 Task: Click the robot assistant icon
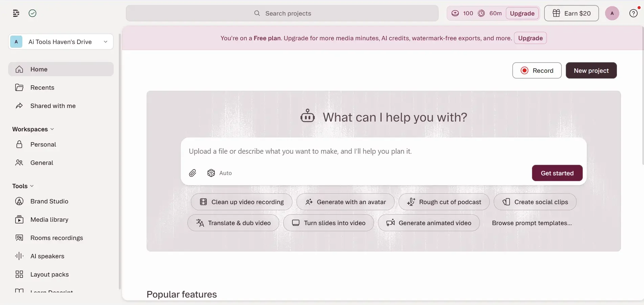click(307, 116)
